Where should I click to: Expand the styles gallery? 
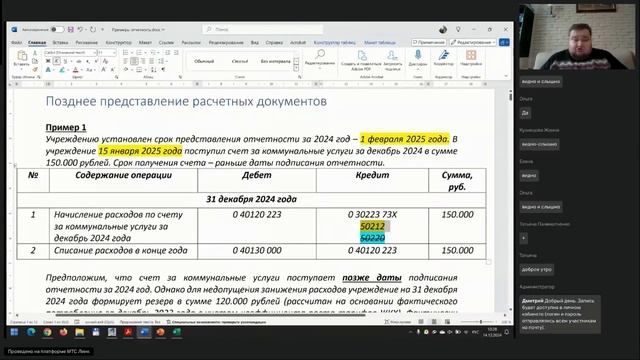(296, 69)
